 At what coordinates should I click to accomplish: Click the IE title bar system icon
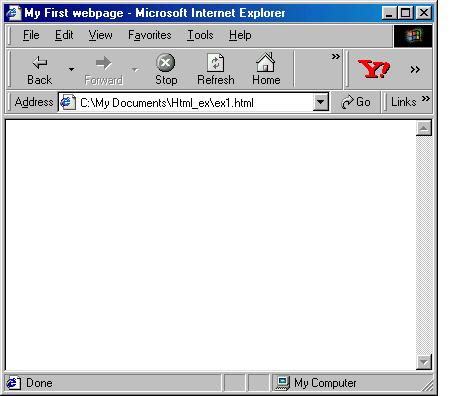(14, 13)
